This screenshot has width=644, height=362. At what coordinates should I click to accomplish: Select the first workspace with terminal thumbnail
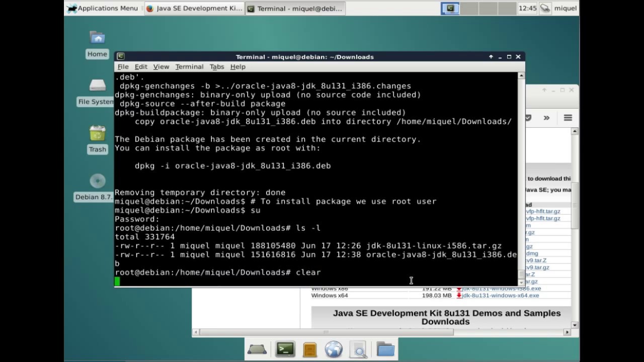450,8
